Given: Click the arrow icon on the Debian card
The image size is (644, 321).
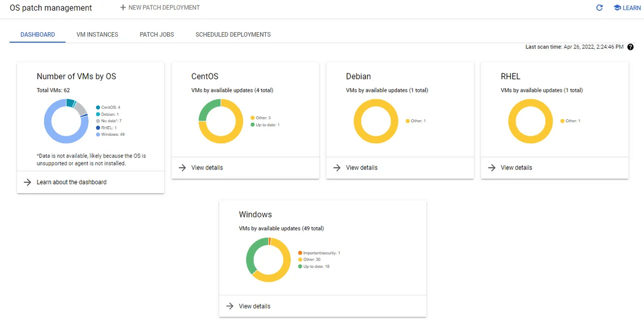Looking at the screenshot, I should point(336,168).
